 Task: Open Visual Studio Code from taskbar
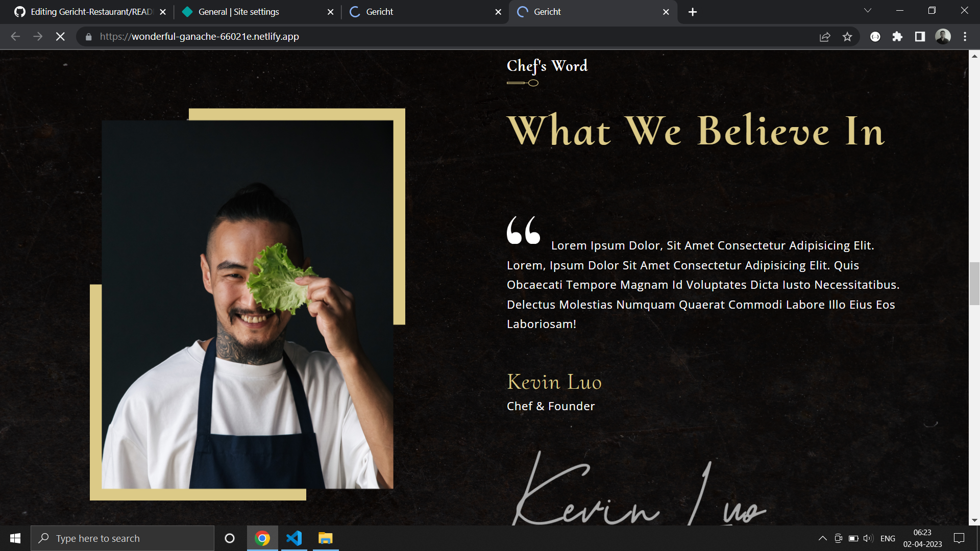[x=294, y=538]
